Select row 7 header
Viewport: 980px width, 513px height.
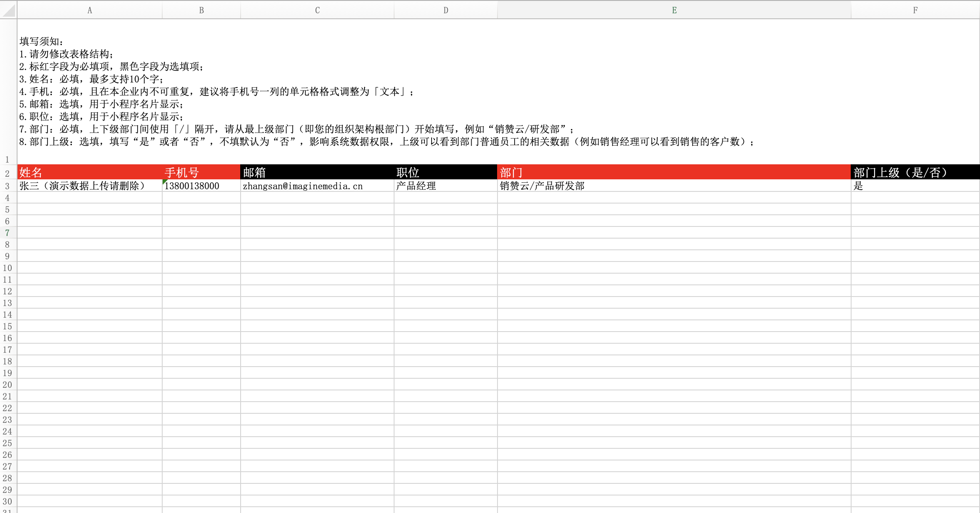8,233
